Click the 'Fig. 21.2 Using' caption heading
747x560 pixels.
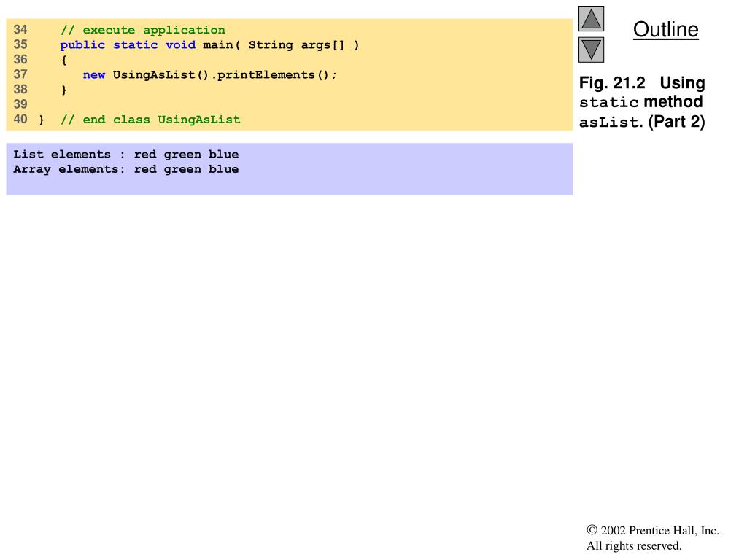pyautogui.click(x=642, y=83)
